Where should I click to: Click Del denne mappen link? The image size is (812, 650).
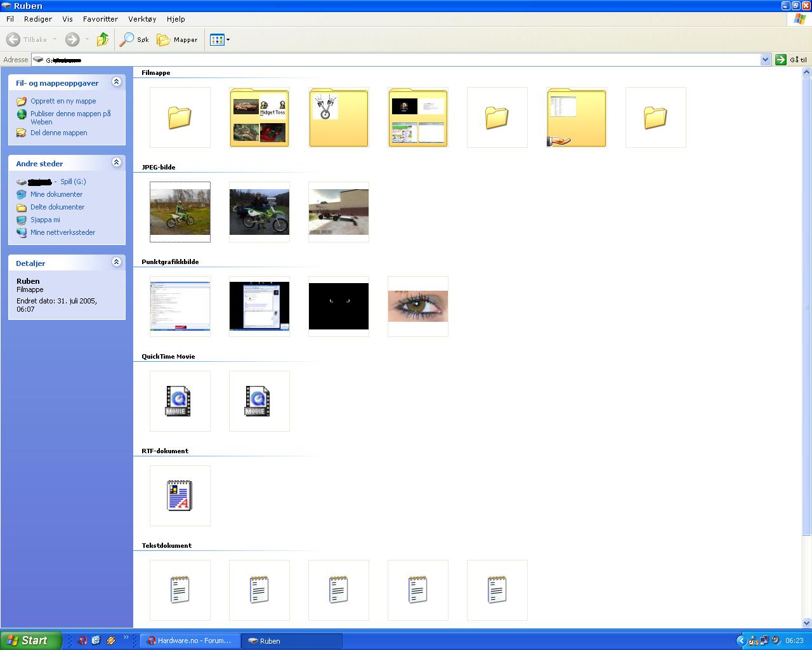pyautogui.click(x=58, y=133)
